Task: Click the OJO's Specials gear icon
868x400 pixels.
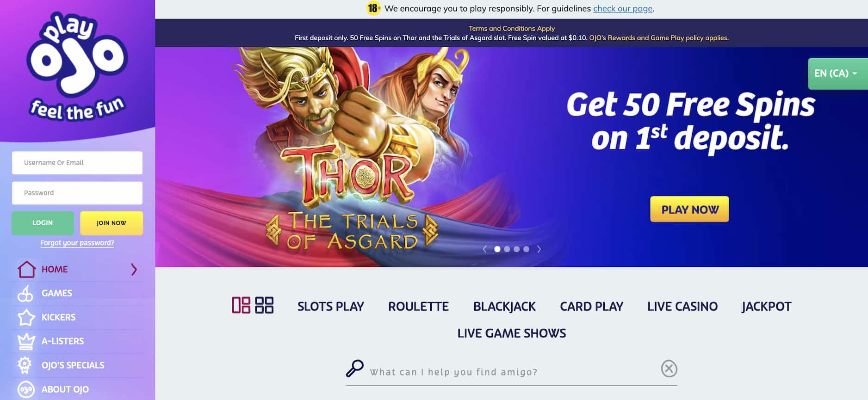Action: (x=25, y=365)
